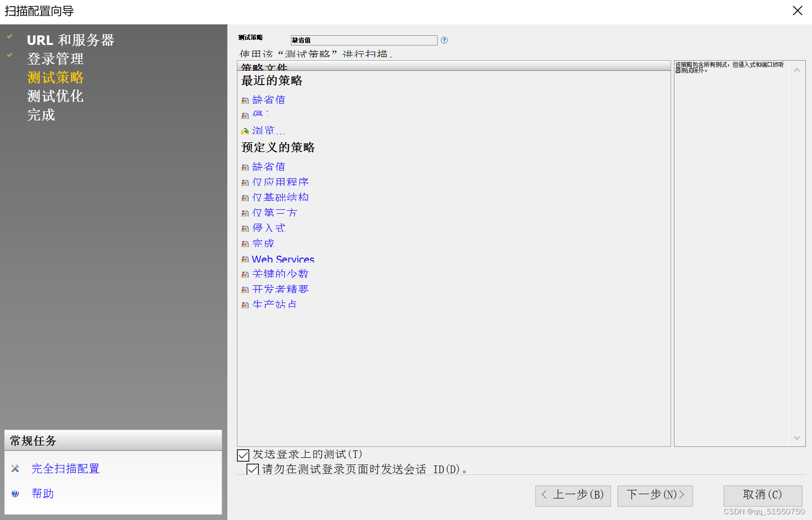Click the policy icon beside 仅基础结构

pos(245,198)
